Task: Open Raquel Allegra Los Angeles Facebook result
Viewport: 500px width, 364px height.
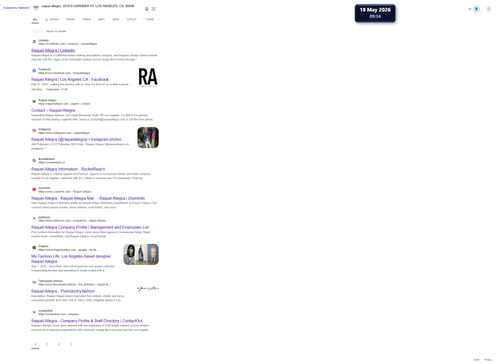Action: (x=70, y=79)
